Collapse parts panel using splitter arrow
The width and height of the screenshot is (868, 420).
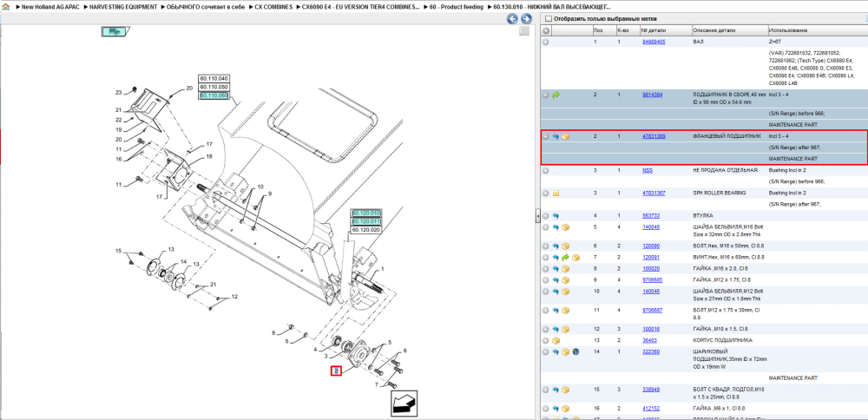point(537,216)
